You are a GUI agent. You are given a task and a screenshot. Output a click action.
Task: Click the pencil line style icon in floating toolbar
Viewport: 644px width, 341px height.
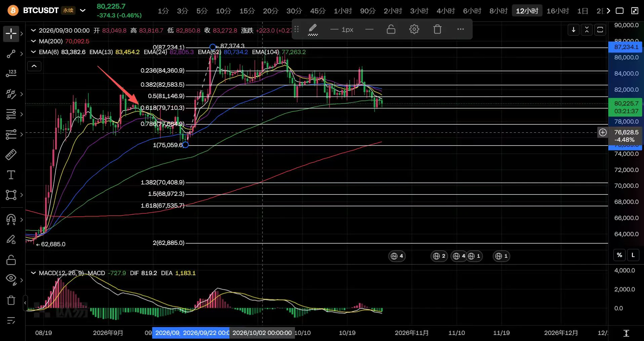tap(313, 30)
